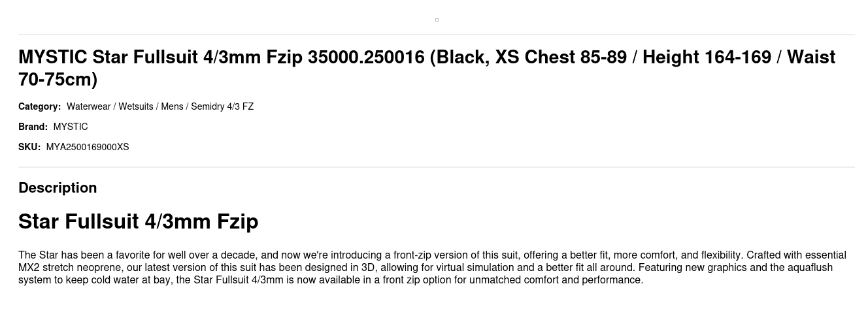The height and width of the screenshot is (318, 868).
Task: Click the Semidry 4/3 FZ category
Action: point(222,106)
